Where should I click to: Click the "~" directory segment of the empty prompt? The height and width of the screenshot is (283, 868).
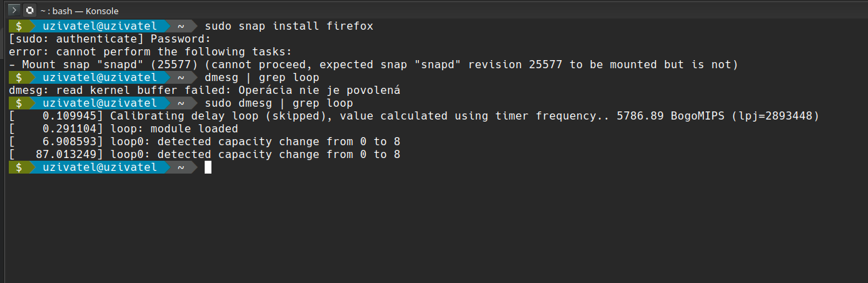pos(181,168)
